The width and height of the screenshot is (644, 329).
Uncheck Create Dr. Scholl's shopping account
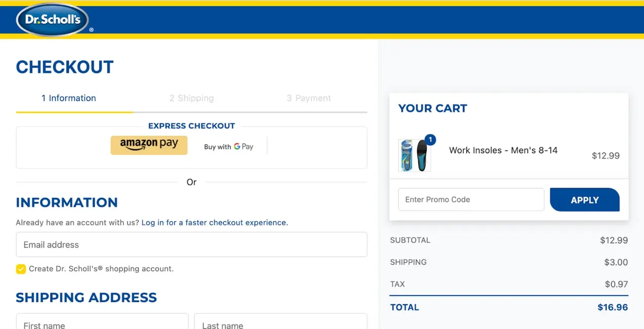(21, 269)
